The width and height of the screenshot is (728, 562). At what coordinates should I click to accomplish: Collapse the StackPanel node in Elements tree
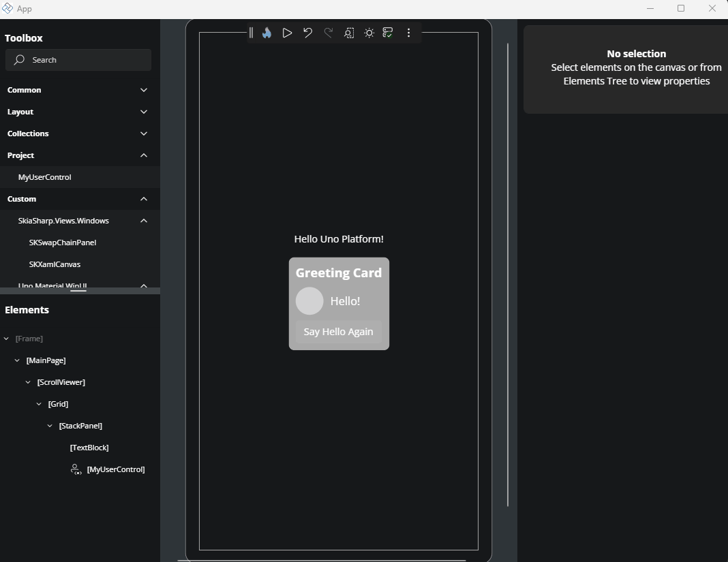tap(49, 426)
